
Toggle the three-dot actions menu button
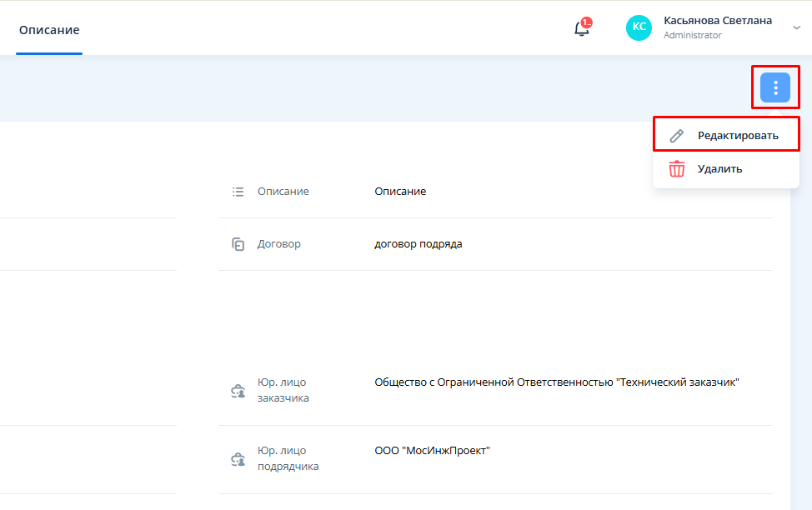click(774, 87)
